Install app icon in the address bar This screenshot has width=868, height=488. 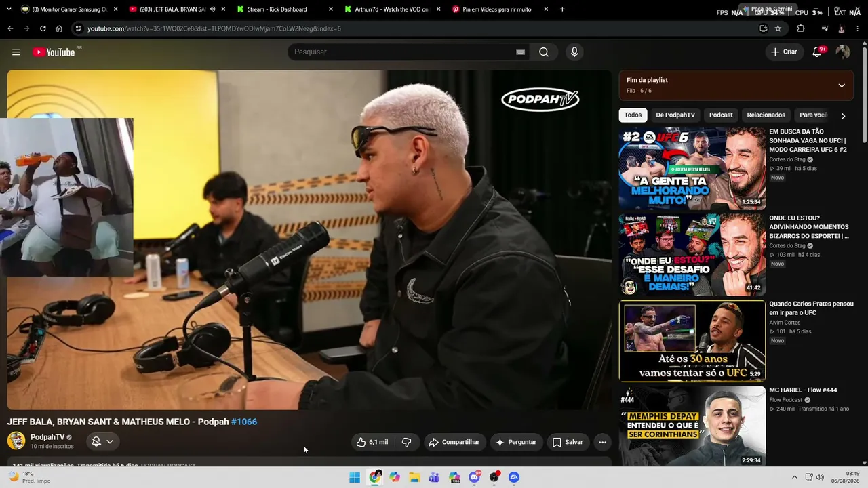click(x=763, y=28)
